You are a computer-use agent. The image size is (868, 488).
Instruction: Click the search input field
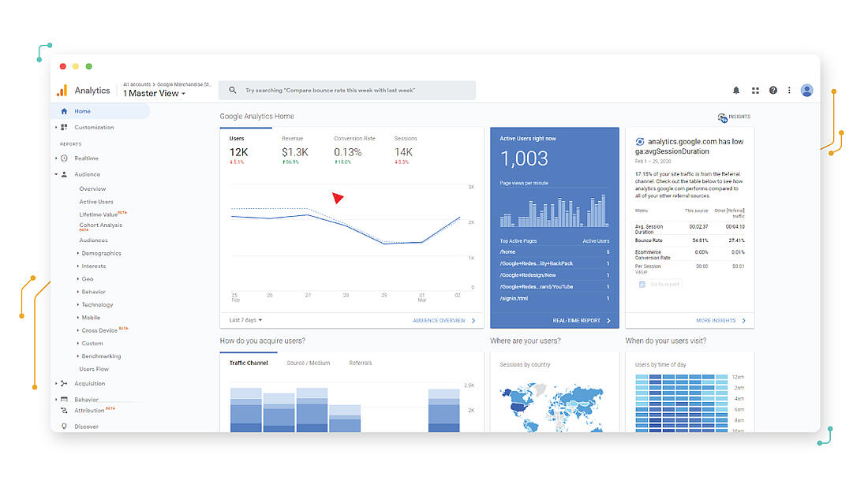coord(347,90)
